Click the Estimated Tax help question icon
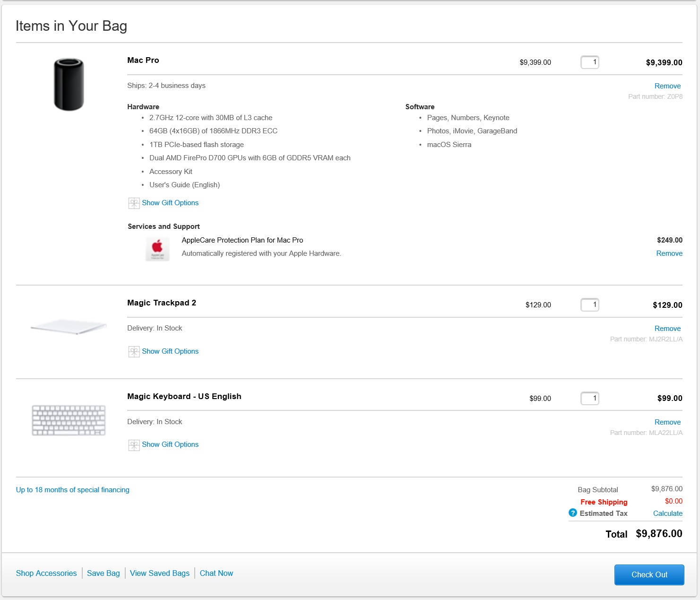Image resolution: width=700 pixels, height=600 pixels. (x=572, y=513)
